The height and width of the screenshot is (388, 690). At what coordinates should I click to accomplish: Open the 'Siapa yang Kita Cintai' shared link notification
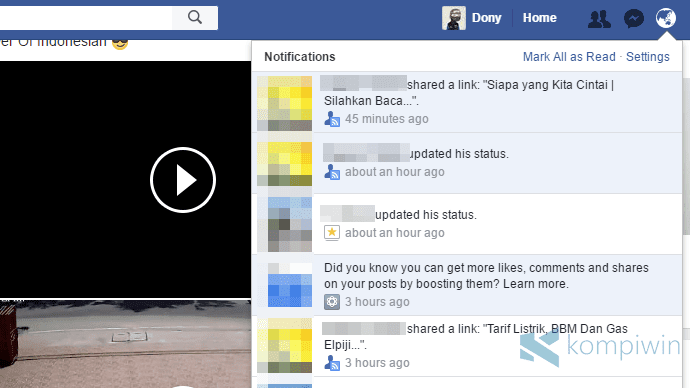(x=467, y=102)
